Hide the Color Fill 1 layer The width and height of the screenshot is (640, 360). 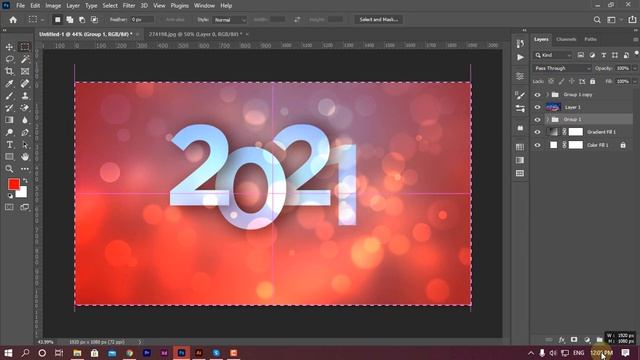(x=537, y=145)
